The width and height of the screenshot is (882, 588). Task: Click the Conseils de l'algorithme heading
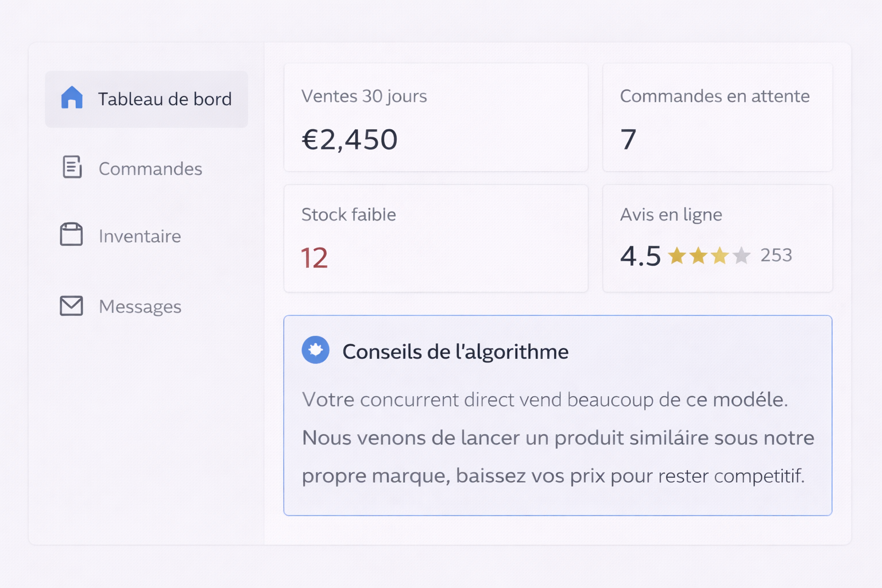click(455, 351)
